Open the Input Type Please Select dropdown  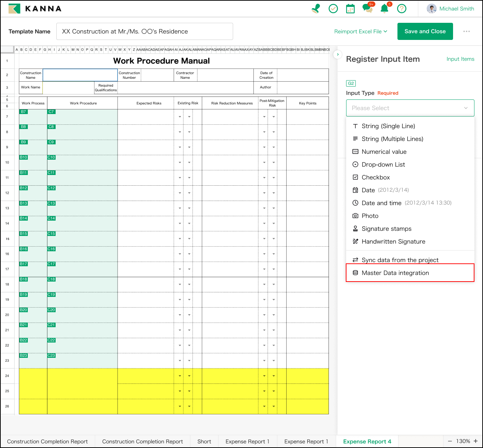410,108
